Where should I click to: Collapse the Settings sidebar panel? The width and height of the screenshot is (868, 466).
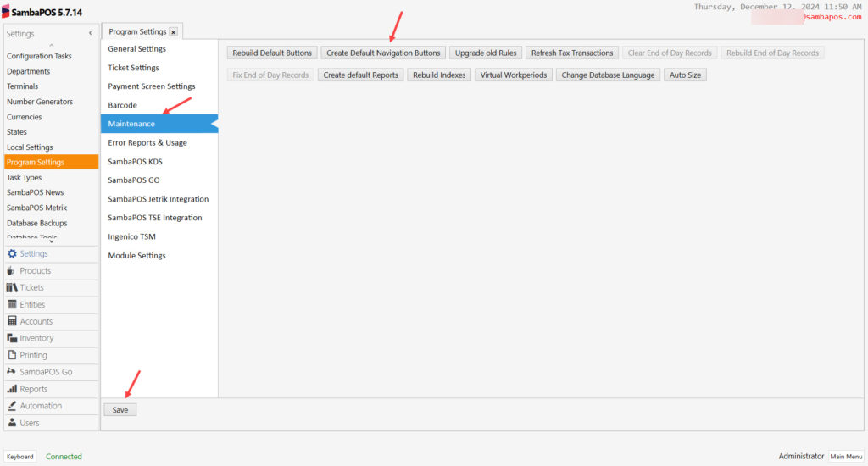pos(90,33)
